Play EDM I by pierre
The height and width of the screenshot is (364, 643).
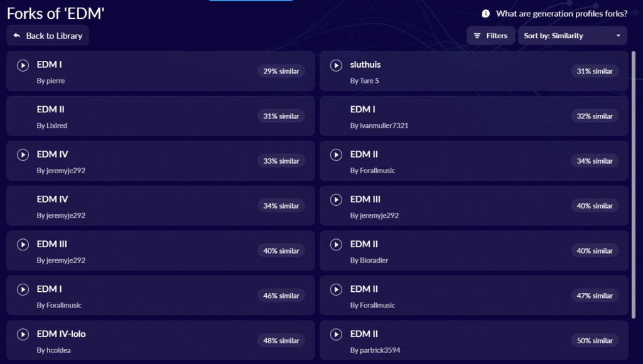(23, 65)
